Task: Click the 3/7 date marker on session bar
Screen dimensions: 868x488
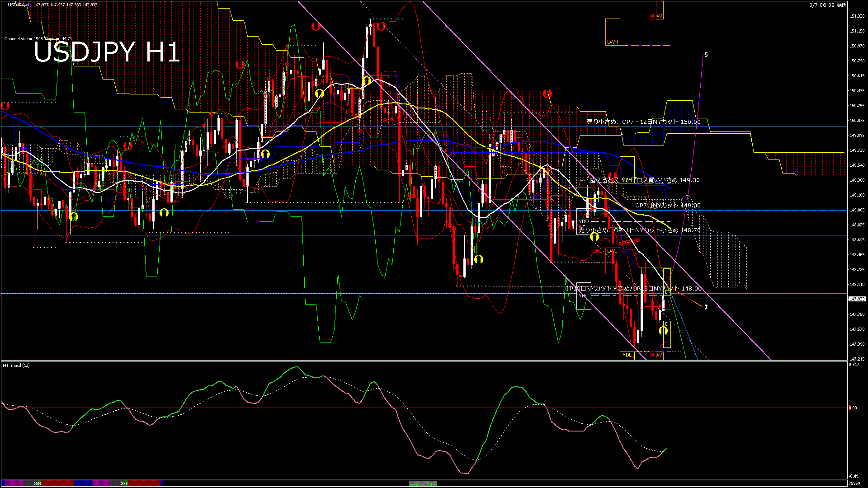Action: [124, 483]
